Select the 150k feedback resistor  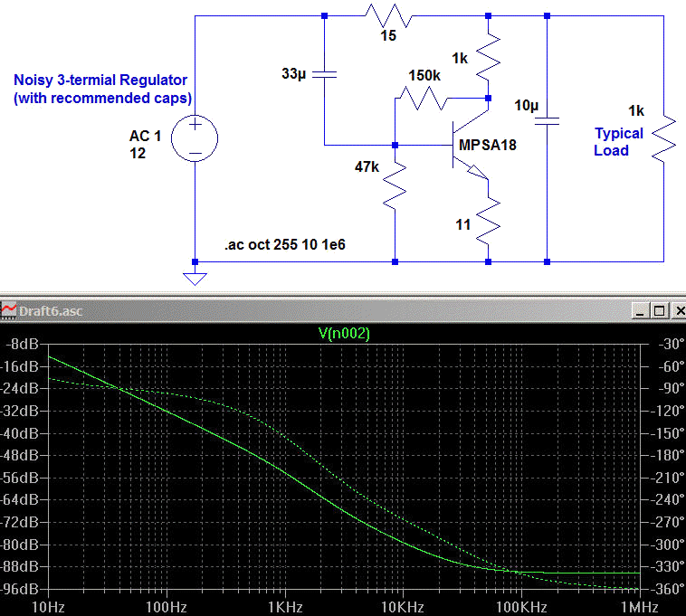[x=424, y=98]
